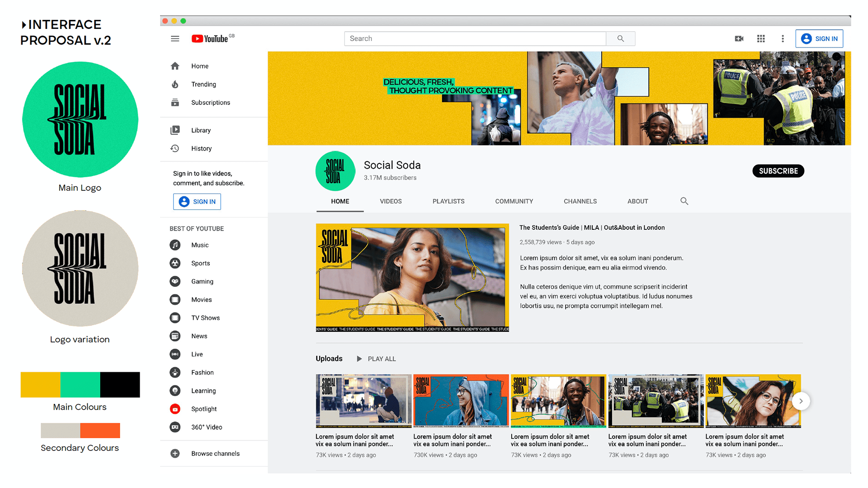This screenshot has height=488, width=868.
Task: Open the create video camera icon
Action: coord(739,39)
